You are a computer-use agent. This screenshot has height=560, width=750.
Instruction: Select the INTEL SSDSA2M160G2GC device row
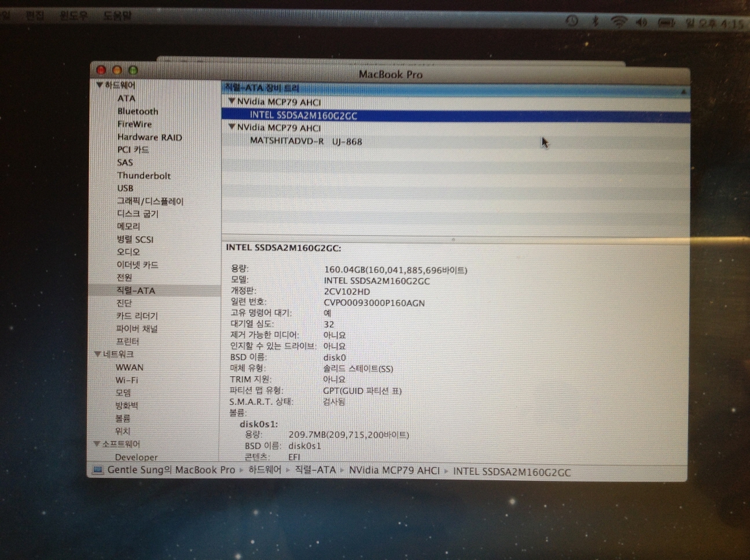click(x=455, y=115)
